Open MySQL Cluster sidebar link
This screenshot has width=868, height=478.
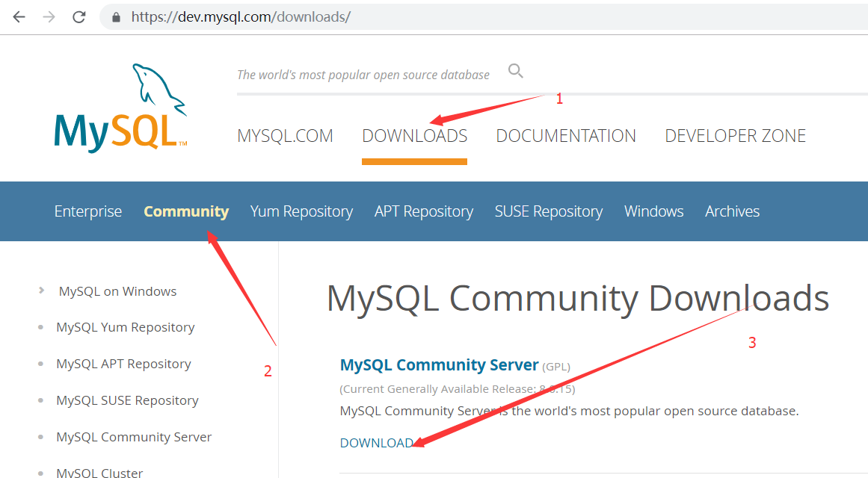point(99,473)
